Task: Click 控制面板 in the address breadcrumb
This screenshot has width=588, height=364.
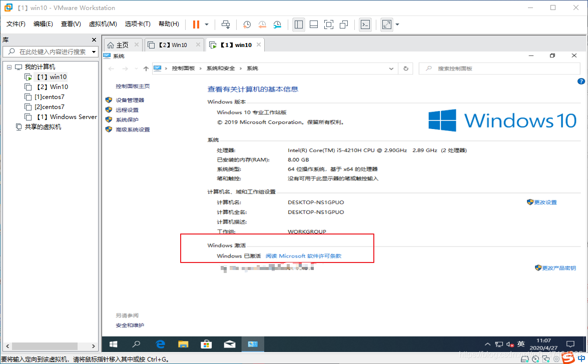Action: [x=183, y=68]
